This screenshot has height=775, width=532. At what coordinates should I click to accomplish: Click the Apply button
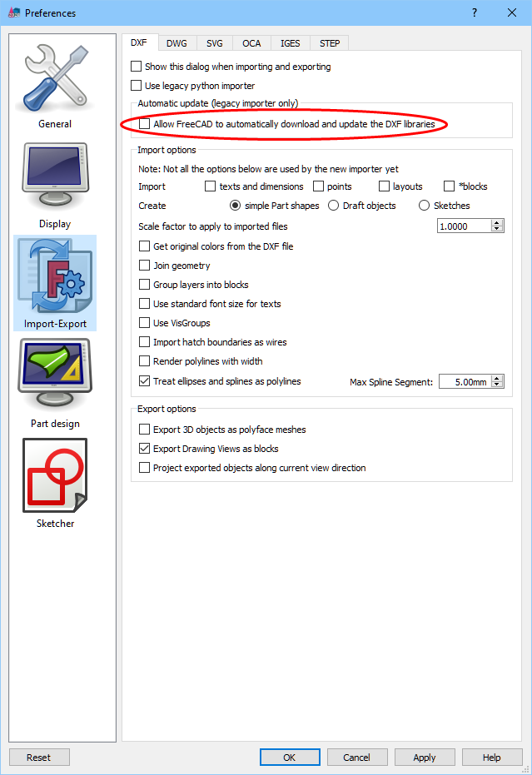click(x=425, y=758)
